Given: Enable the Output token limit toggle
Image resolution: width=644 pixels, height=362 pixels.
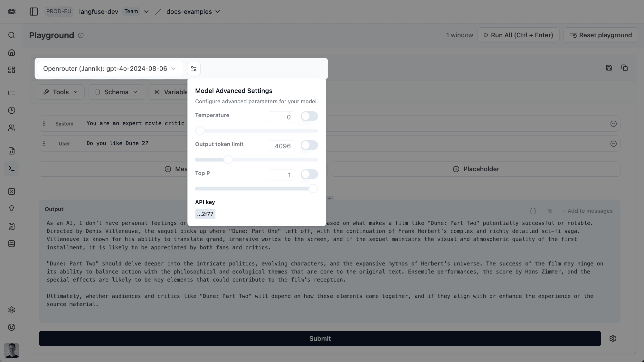Looking at the screenshot, I should click(309, 145).
